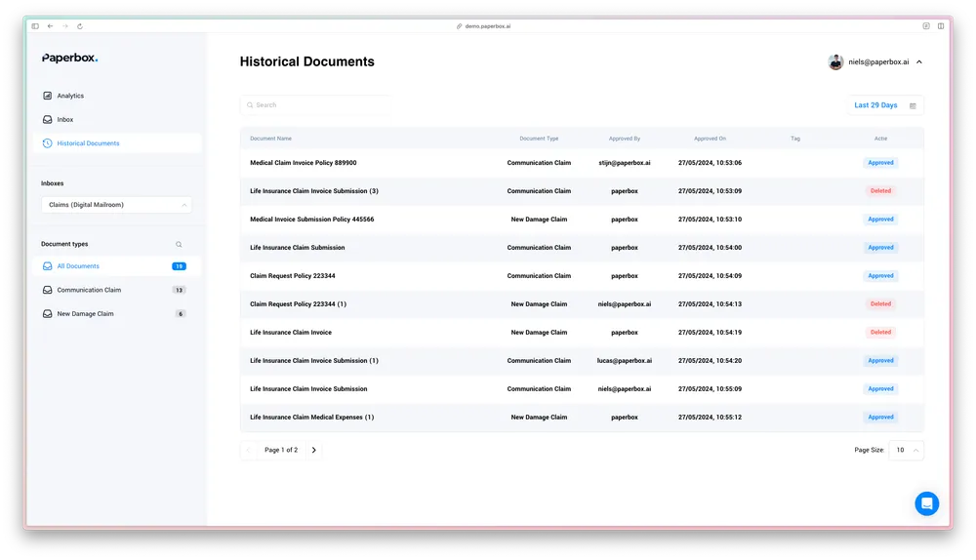Click the browser sidebar toggle icon
Viewport: 976px width, 560px height.
point(35,26)
